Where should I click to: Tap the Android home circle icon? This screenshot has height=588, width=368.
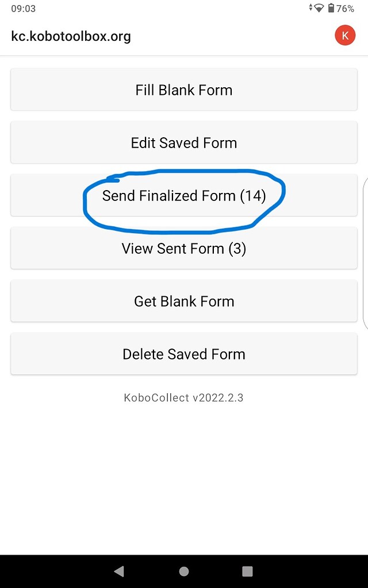click(x=184, y=571)
